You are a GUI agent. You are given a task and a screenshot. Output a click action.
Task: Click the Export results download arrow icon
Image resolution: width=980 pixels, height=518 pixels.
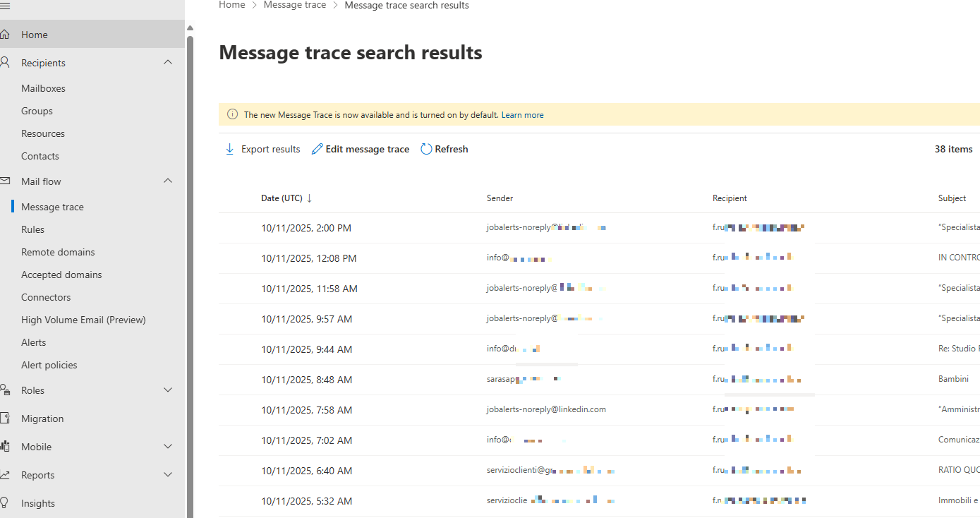click(229, 150)
